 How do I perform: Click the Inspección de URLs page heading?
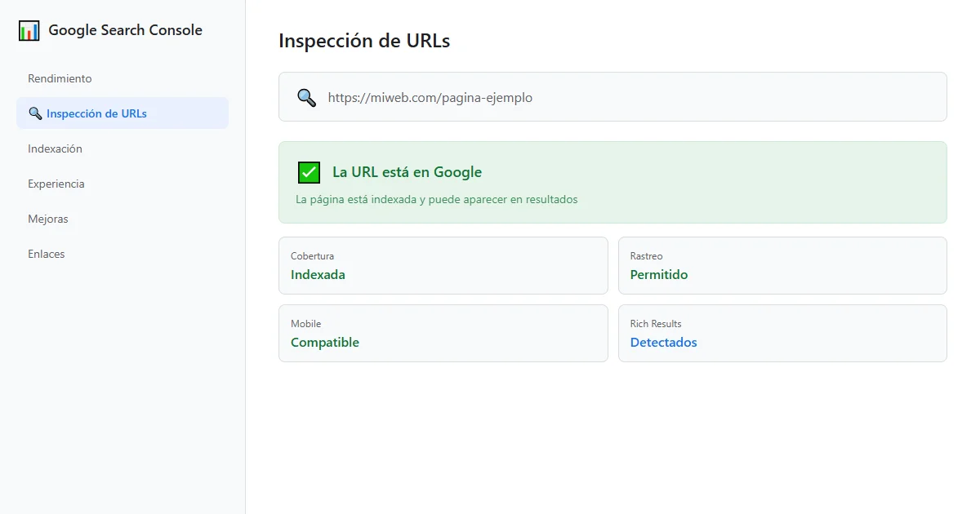point(364,41)
